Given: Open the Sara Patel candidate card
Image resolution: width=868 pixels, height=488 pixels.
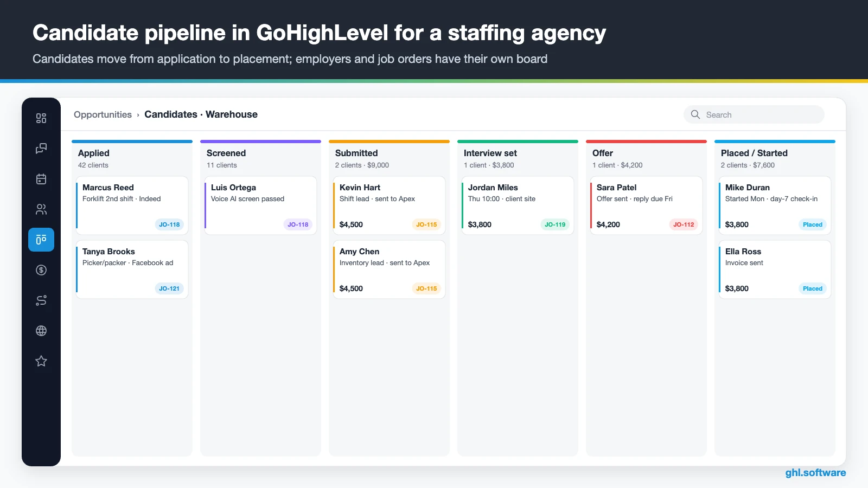Looking at the screenshot, I should [x=646, y=206].
